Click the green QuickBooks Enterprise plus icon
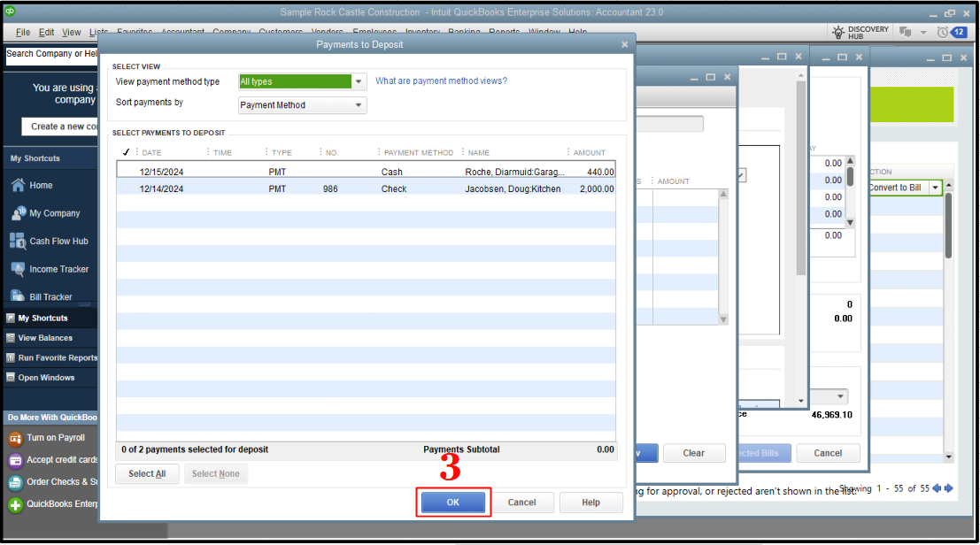The height and width of the screenshot is (545, 980). (15, 504)
